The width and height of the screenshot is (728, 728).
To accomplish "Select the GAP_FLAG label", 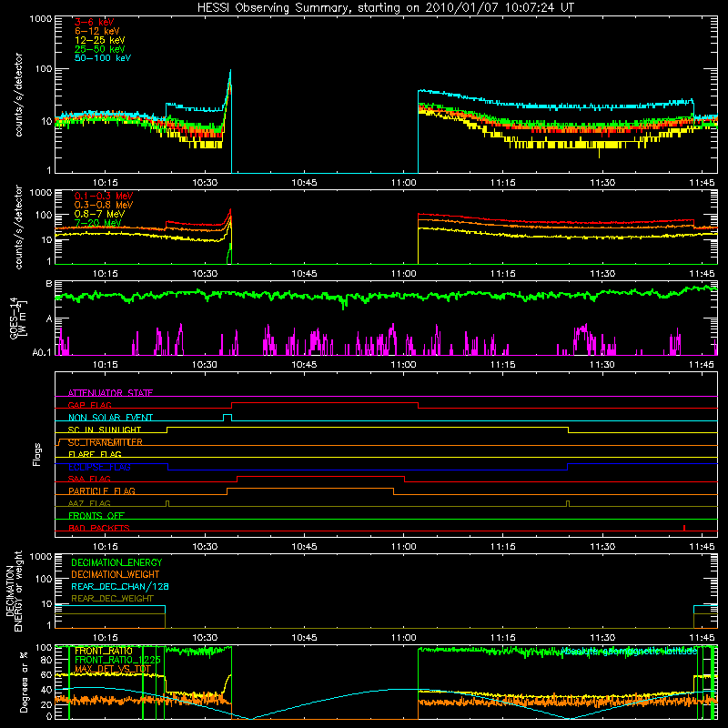I will [x=89, y=405].
